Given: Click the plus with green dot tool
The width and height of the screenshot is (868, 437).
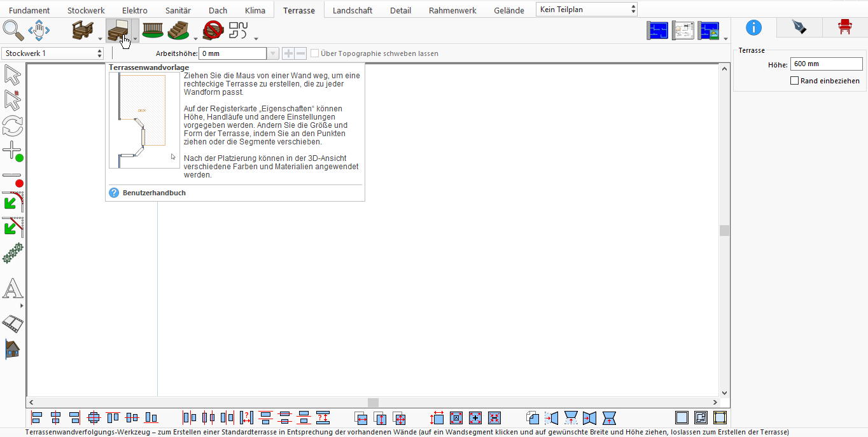Looking at the screenshot, I should (x=13, y=151).
